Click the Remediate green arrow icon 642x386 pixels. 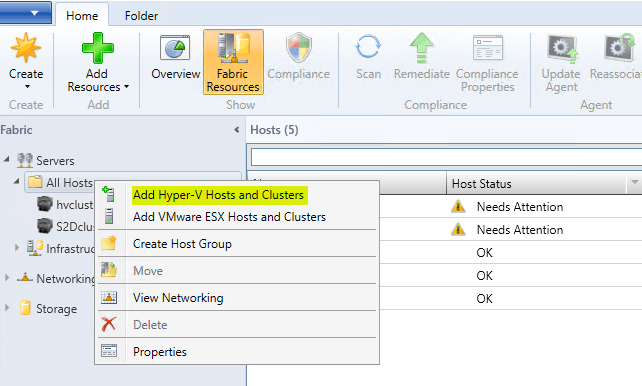coord(421,48)
